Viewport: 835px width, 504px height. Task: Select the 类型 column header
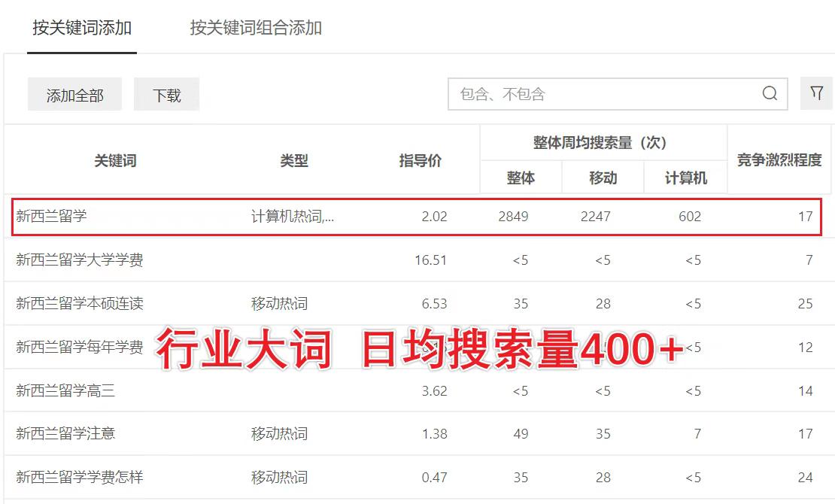pos(293,159)
